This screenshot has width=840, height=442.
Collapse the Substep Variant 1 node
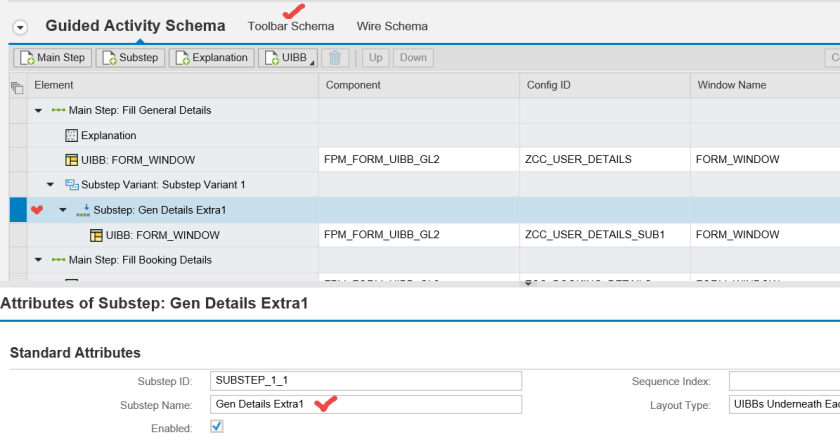coord(51,185)
